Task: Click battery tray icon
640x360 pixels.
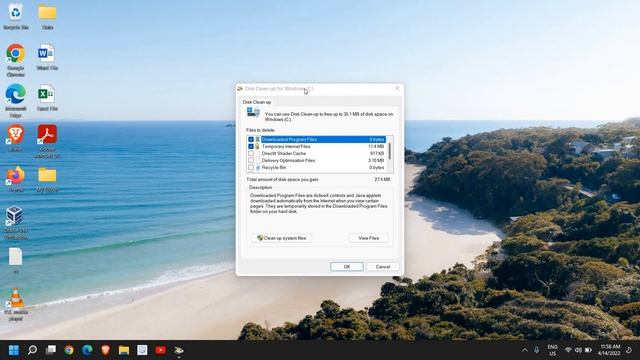Action: (588, 350)
